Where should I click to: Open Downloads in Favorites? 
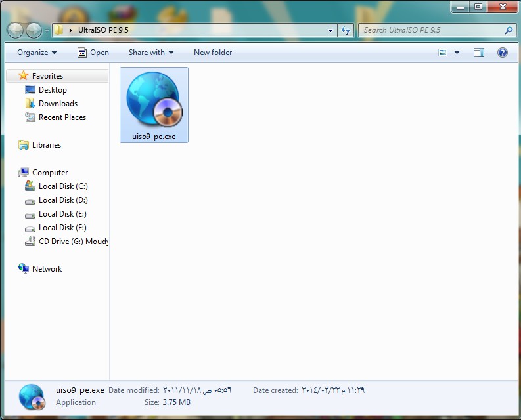58,104
